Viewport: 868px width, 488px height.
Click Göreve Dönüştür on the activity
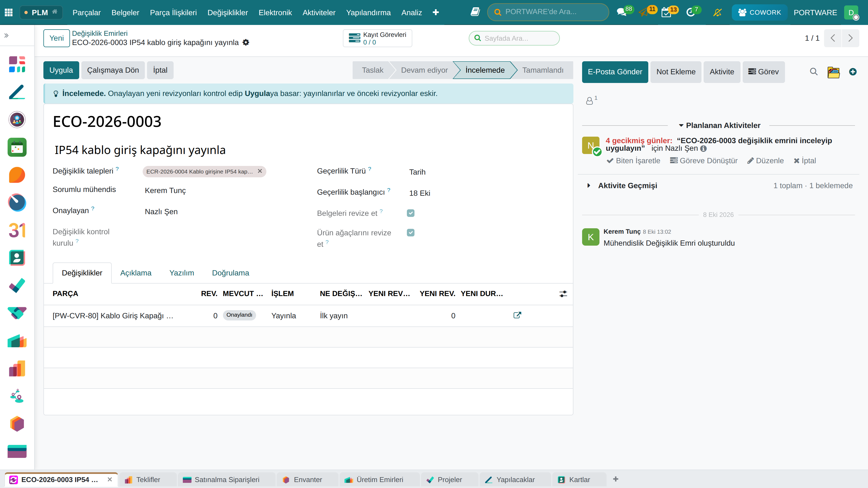tap(704, 161)
